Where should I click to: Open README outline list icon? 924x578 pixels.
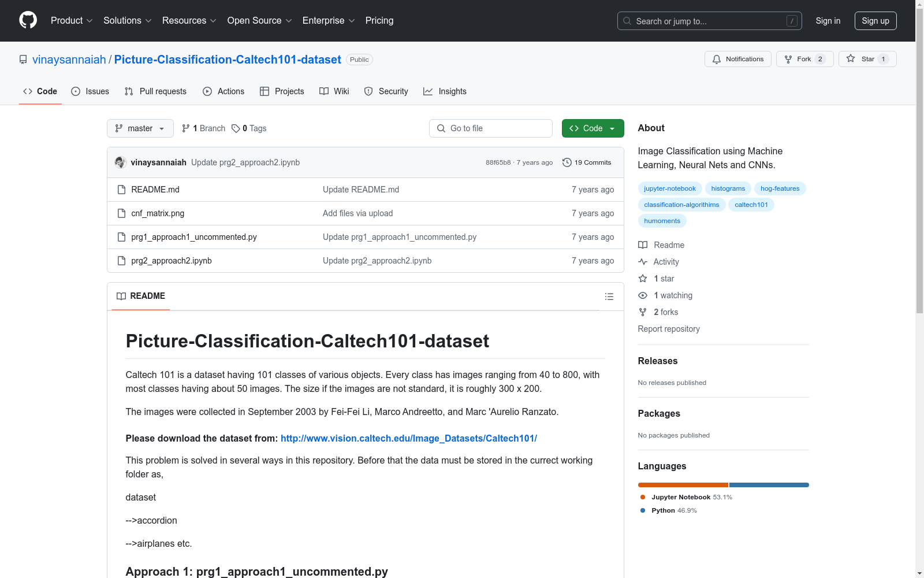point(609,297)
